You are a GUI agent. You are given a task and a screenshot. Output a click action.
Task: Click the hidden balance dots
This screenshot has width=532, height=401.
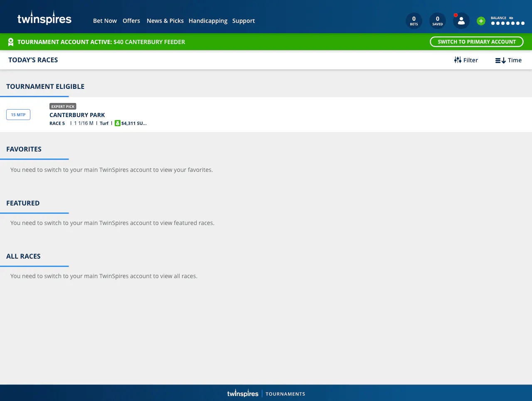(x=507, y=23)
